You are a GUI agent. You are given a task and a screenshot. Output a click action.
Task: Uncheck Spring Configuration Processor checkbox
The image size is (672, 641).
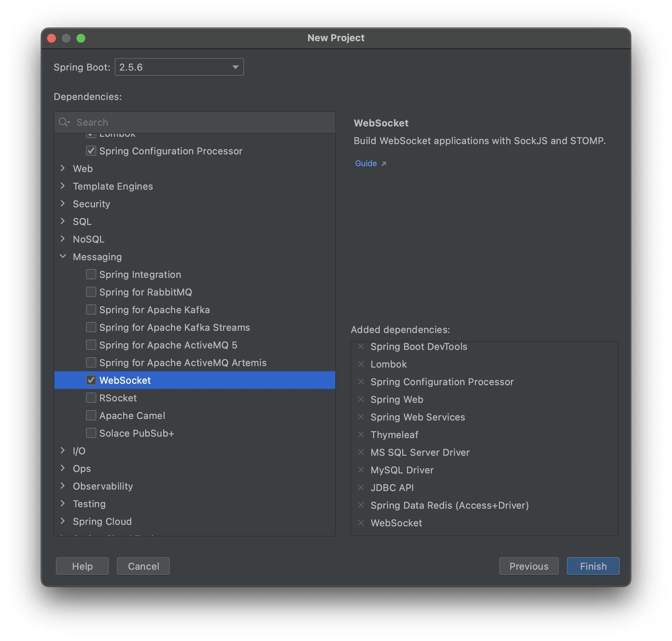coord(91,151)
